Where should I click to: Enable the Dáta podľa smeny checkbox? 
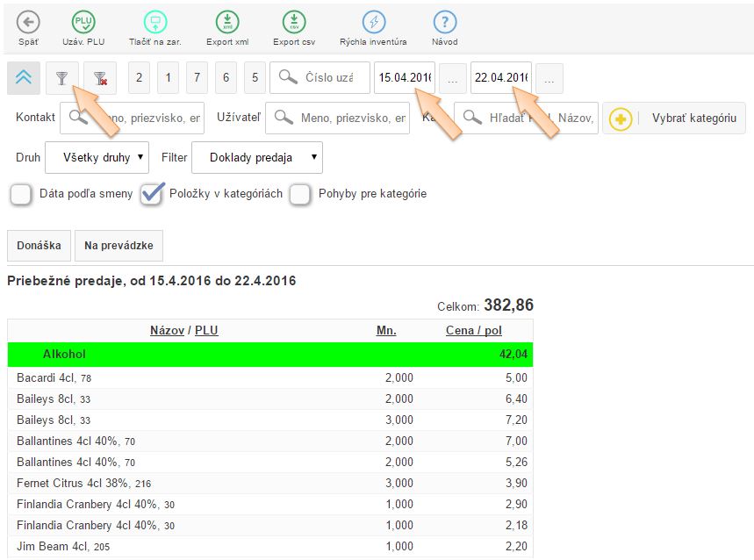click(20, 195)
